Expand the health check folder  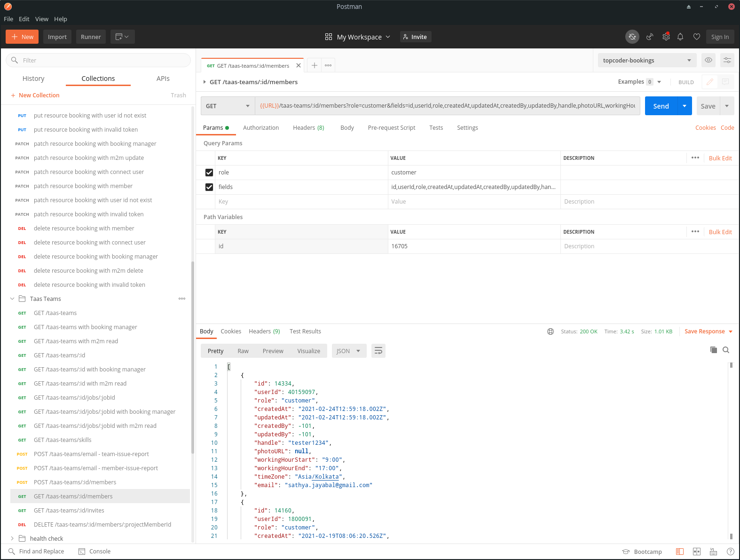12,538
